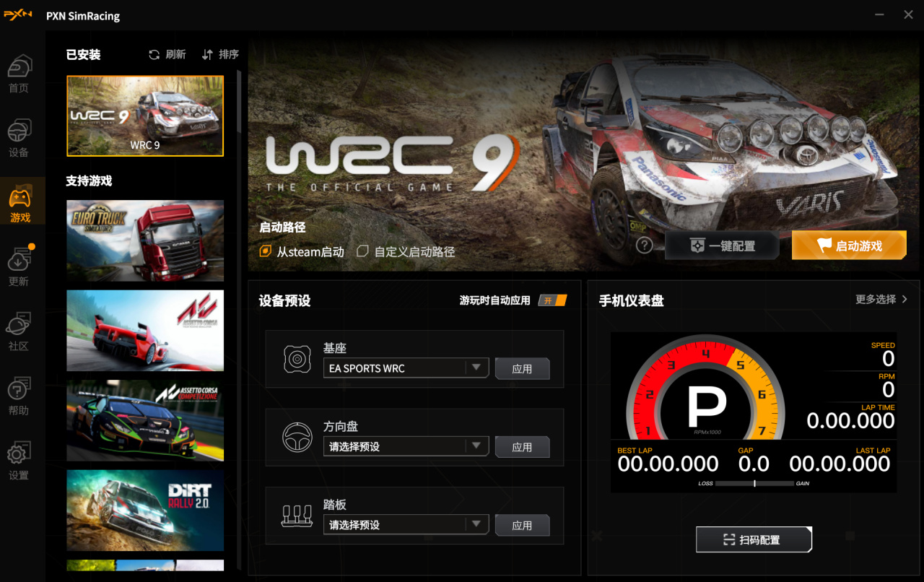Click the 刷新 refresh icon
The image size is (924, 582).
(x=154, y=55)
